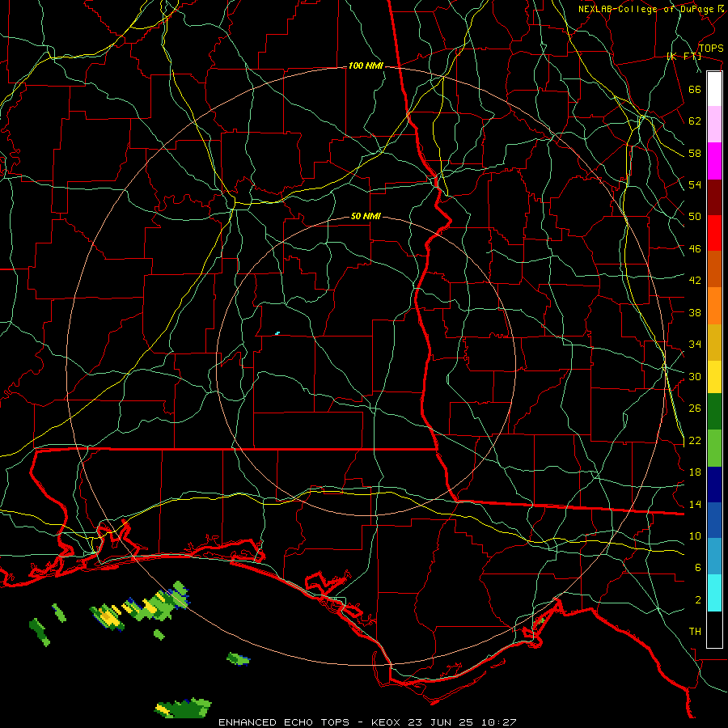Click the light pink legend swatch
The height and width of the screenshot is (728, 728).
click(714, 125)
